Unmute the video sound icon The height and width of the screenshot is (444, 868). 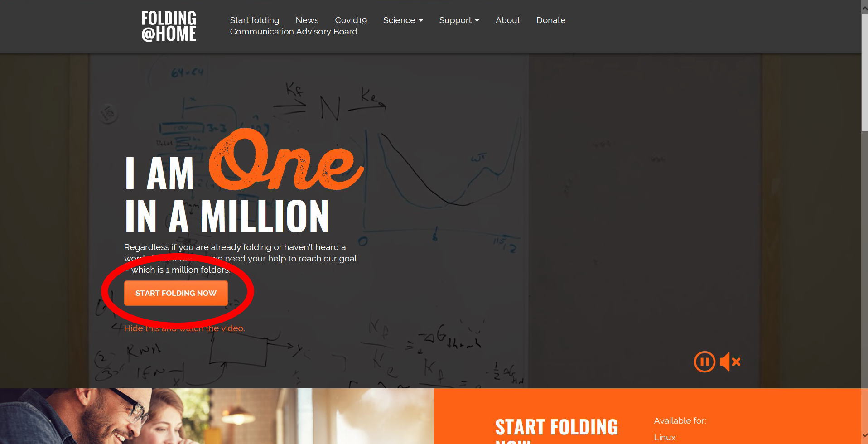pyautogui.click(x=730, y=362)
